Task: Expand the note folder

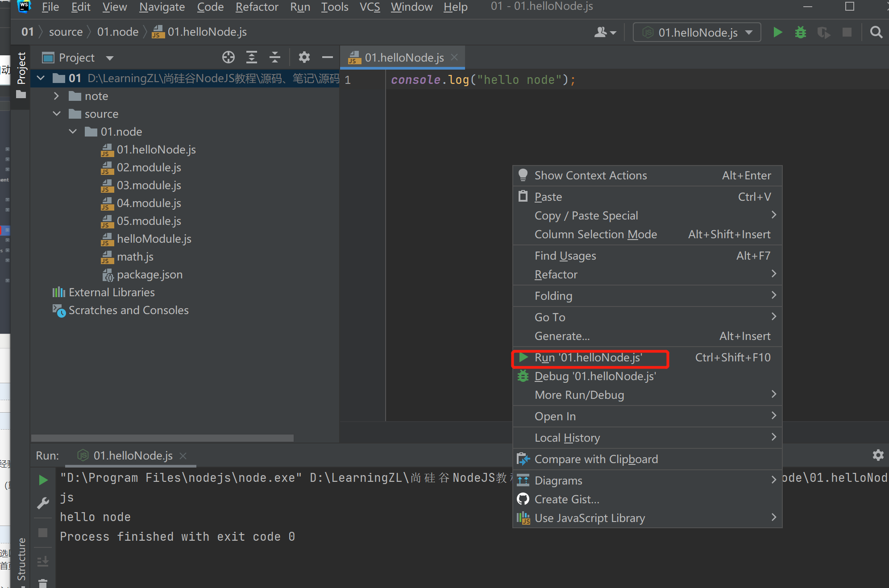Action: (56, 96)
